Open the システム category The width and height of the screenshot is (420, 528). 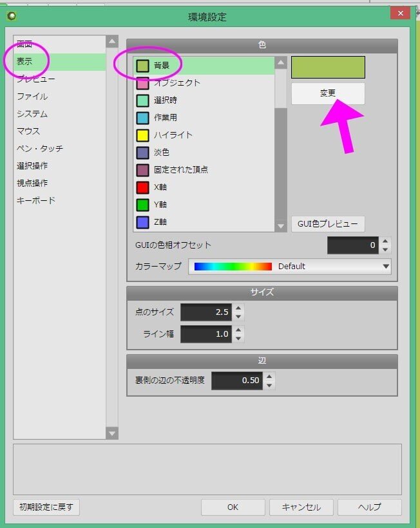click(x=59, y=114)
